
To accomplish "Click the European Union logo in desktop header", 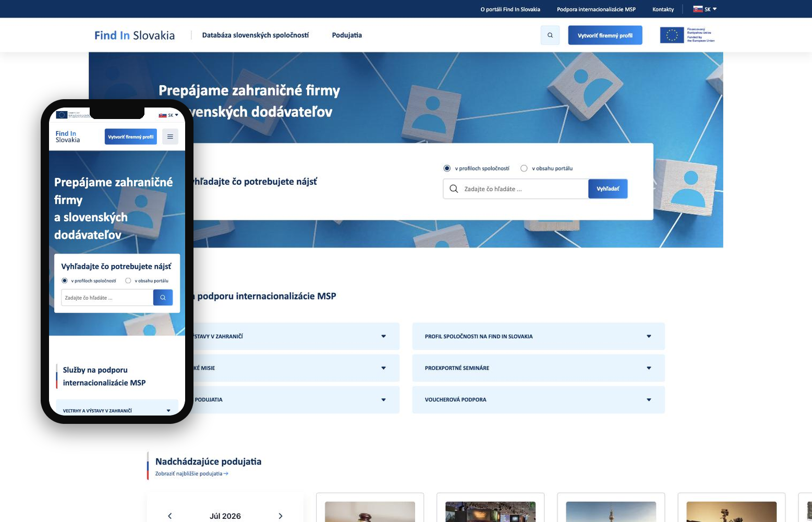I will pos(687,35).
